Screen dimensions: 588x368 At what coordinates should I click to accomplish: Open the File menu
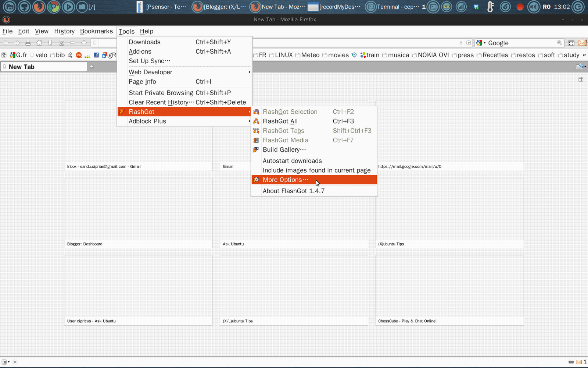7,31
